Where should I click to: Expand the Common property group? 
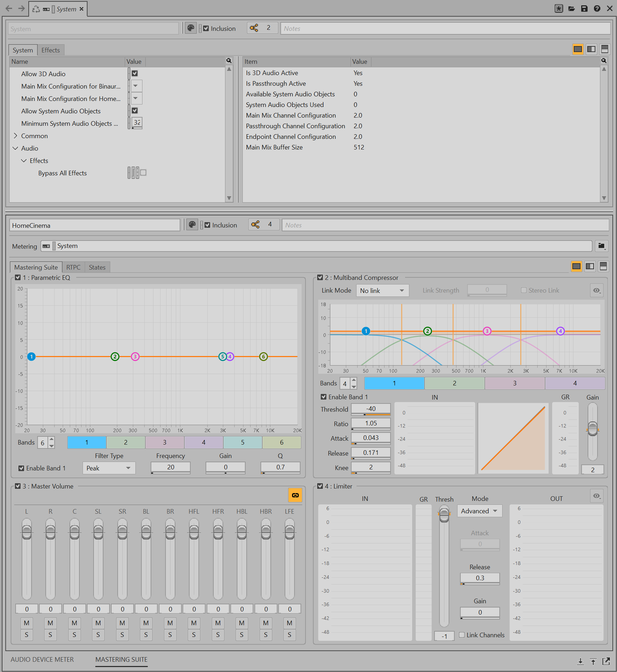point(15,136)
